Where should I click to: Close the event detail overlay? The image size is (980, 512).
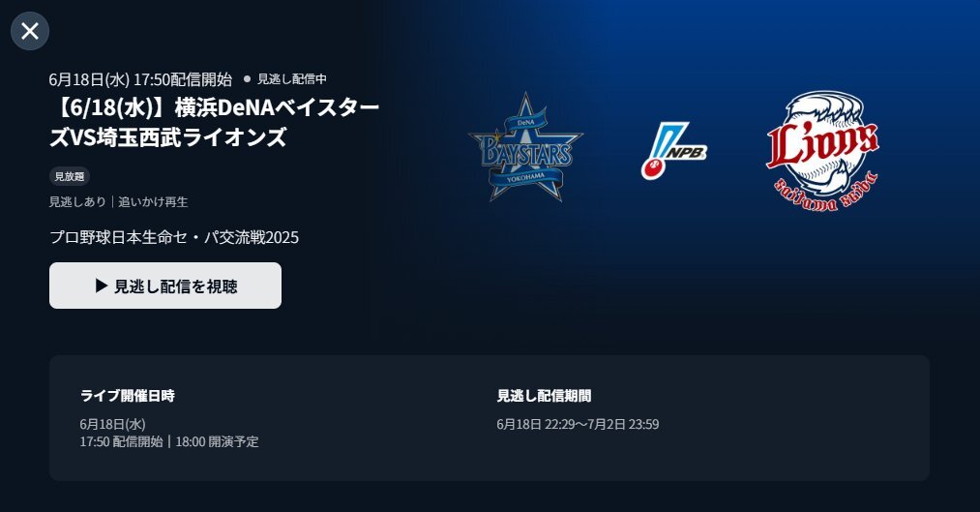30,31
